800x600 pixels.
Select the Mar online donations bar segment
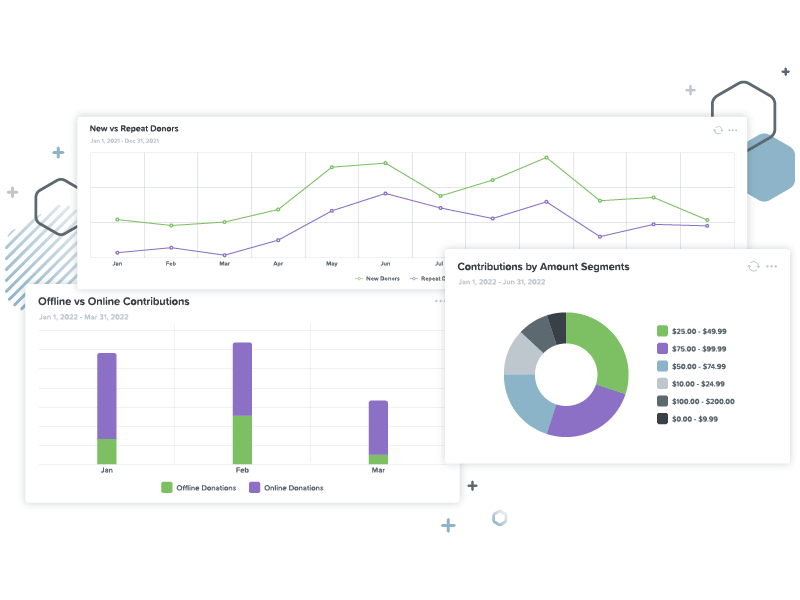378,428
